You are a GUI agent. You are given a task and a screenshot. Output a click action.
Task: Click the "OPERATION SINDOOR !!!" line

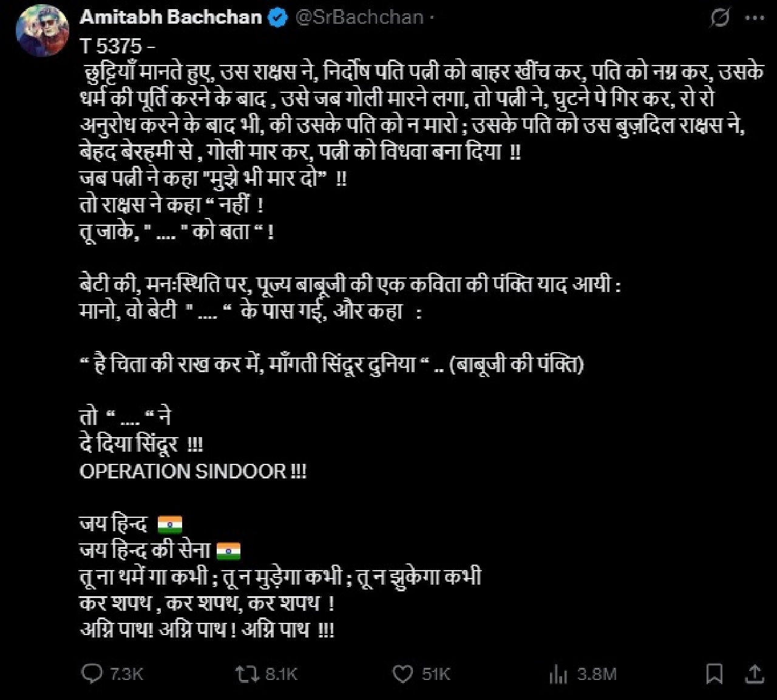(193, 471)
